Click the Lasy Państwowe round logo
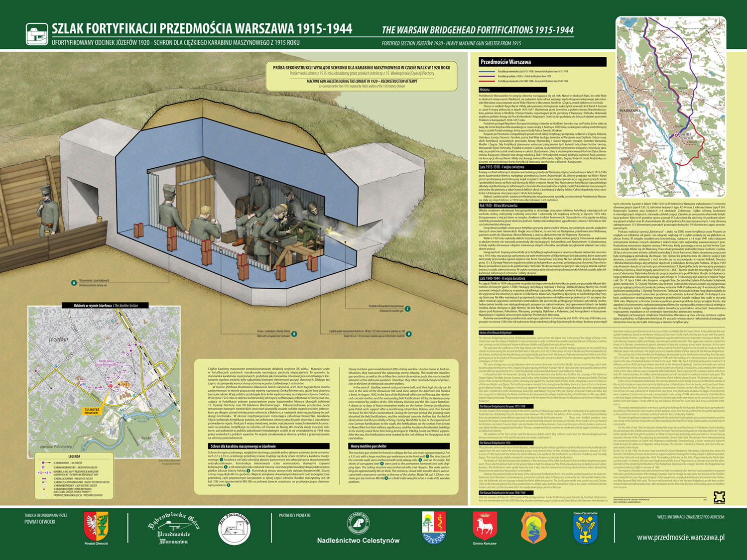Screen dimensions: 747x560 [358, 523]
